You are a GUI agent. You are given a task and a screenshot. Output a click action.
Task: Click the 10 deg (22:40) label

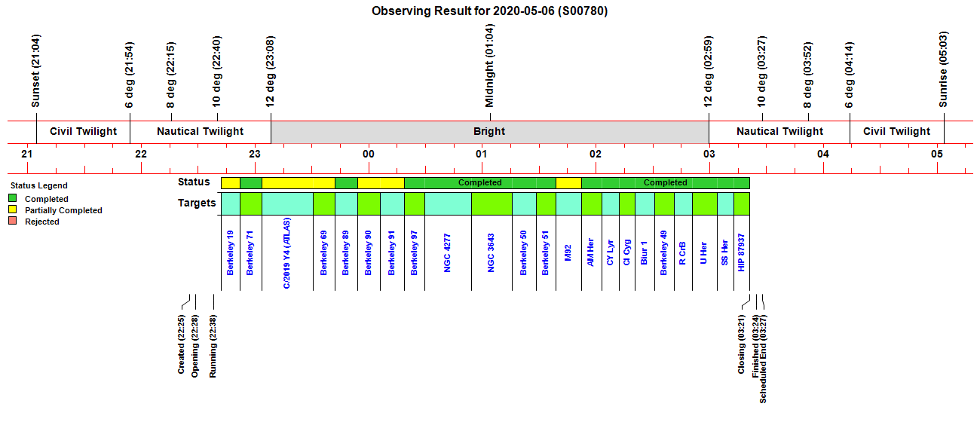217,72
